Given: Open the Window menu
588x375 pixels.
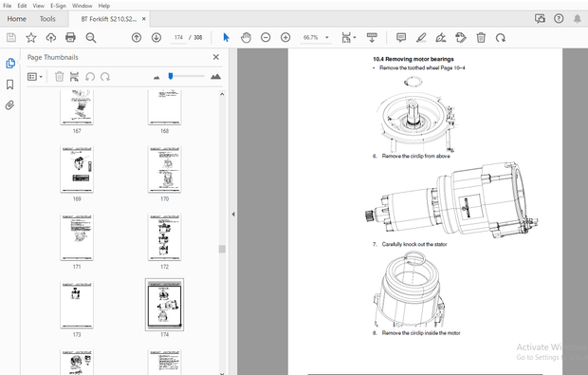Looking at the screenshot, I should [x=83, y=6].
